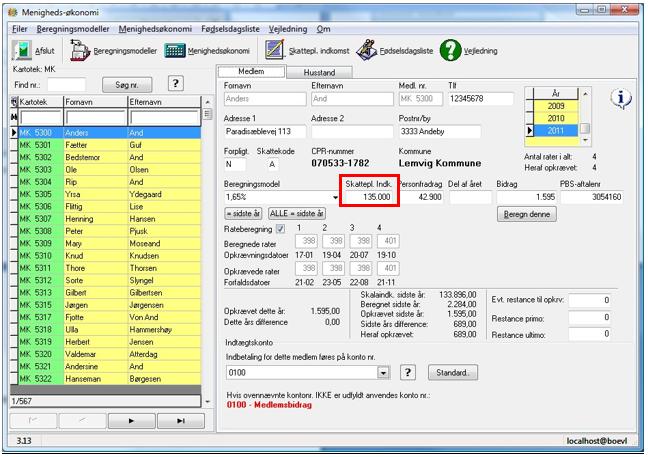Select member row Hanseman Børgesen
648x457 pixels.
[110, 379]
